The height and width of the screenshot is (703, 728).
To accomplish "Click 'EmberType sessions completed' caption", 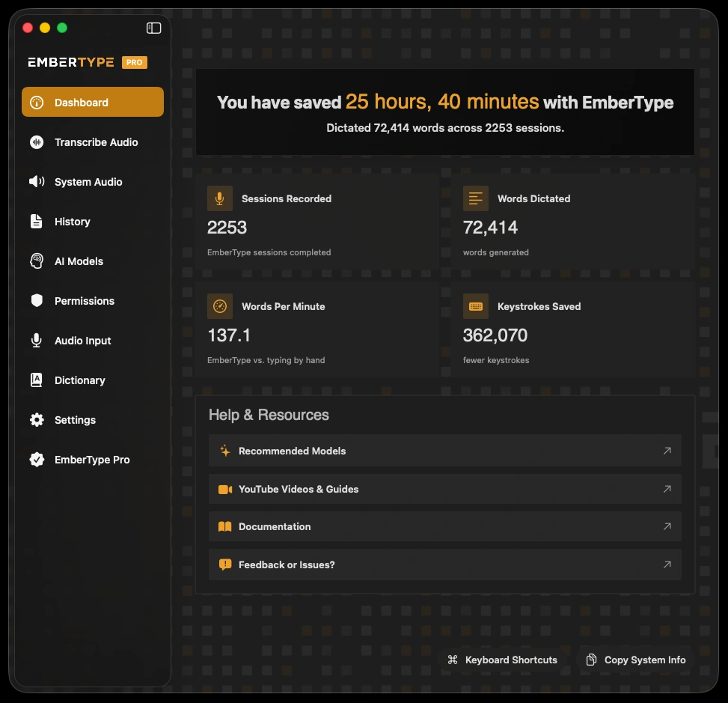I will coord(269,252).
